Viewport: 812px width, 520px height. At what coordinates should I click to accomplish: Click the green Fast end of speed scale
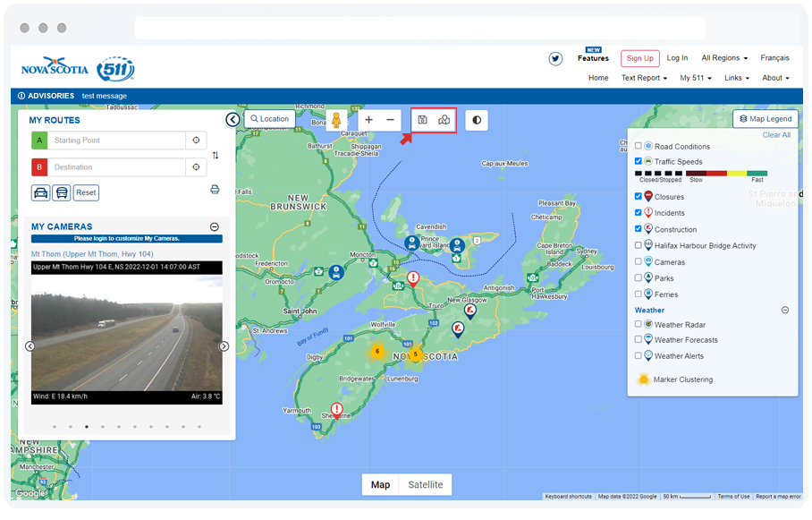pyautogui.click(x=757, y=173)
